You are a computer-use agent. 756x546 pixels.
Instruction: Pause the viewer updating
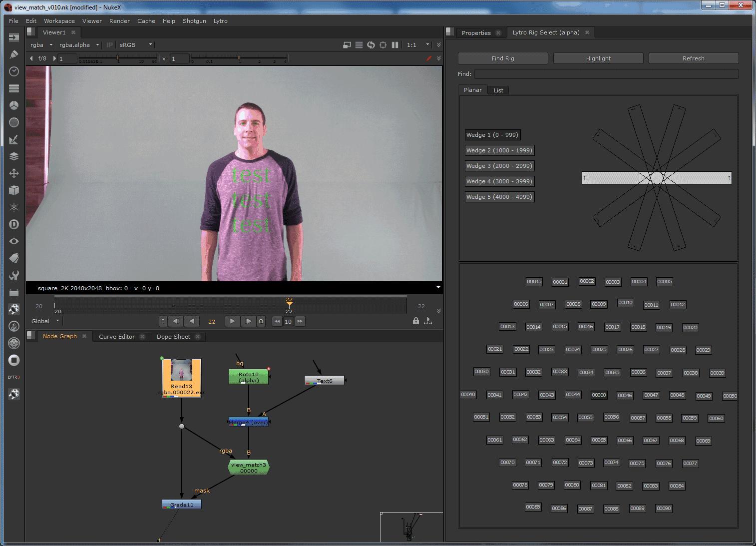click(395, 45)
